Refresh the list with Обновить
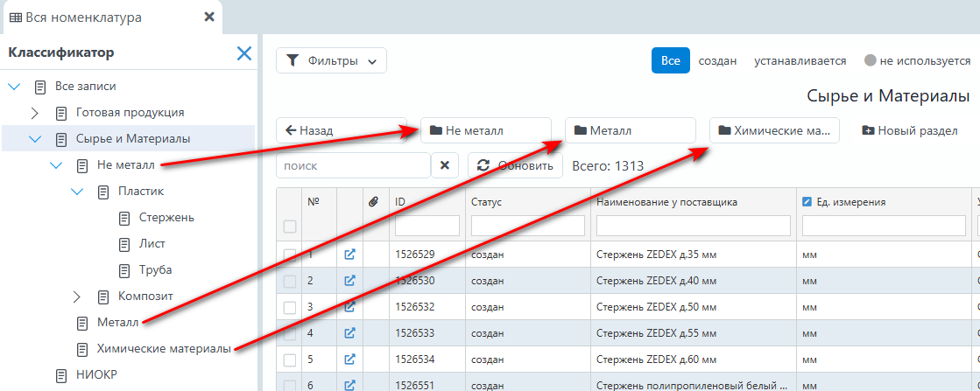Viewport: 980px width, 391px height. [515, 165]
